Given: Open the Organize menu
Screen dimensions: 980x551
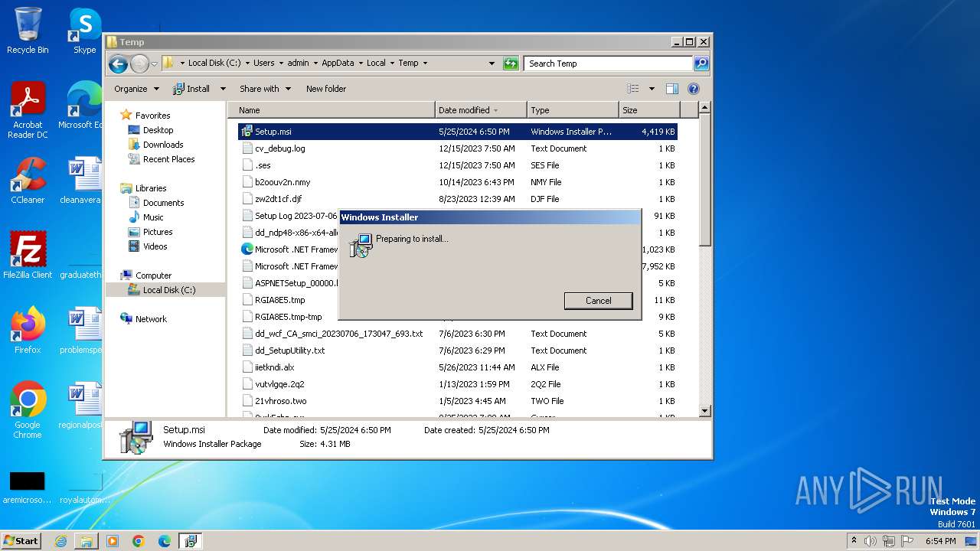Looking at the screenshot, I should pyautogui.click(x=136, y=89).
